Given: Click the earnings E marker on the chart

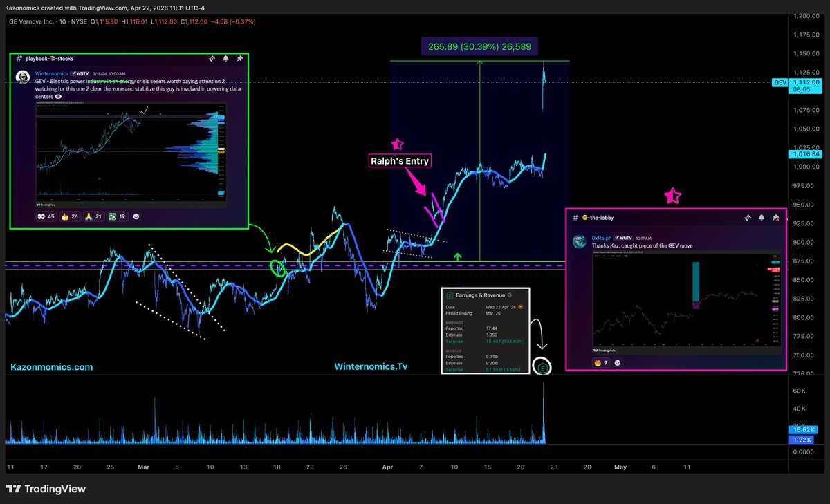Looking at the screenshot, I should click(544, 367).
